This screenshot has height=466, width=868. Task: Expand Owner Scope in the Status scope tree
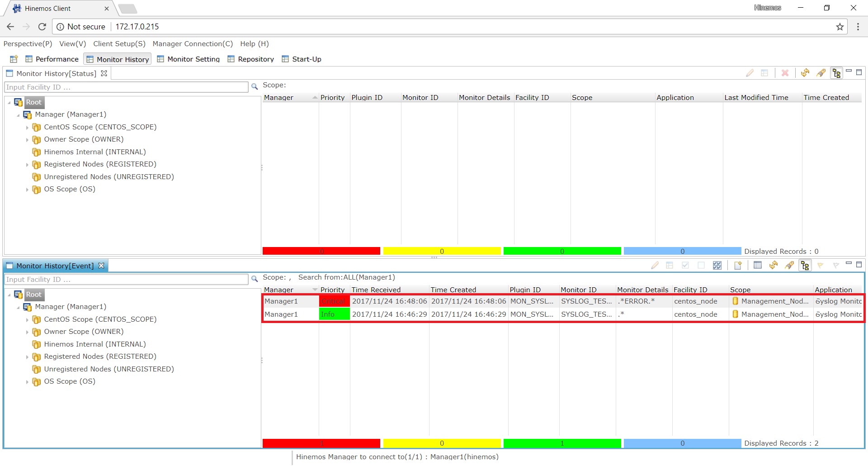tap(27, 140)
